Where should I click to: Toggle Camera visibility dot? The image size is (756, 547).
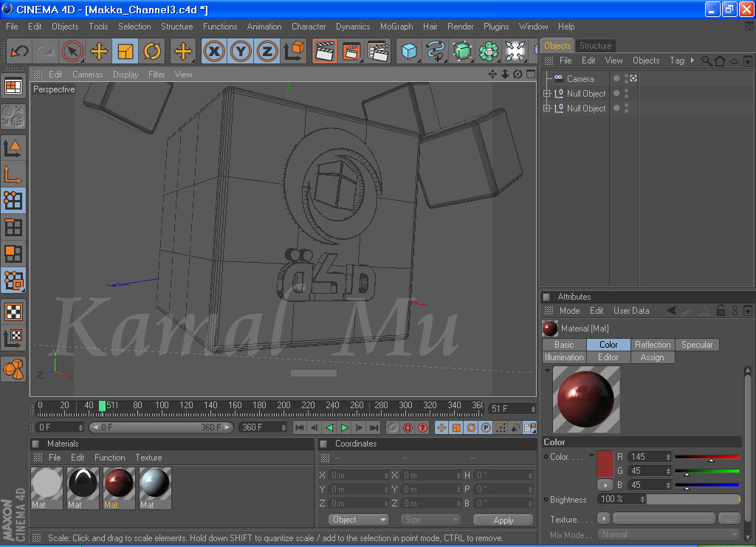pos(616,78)
